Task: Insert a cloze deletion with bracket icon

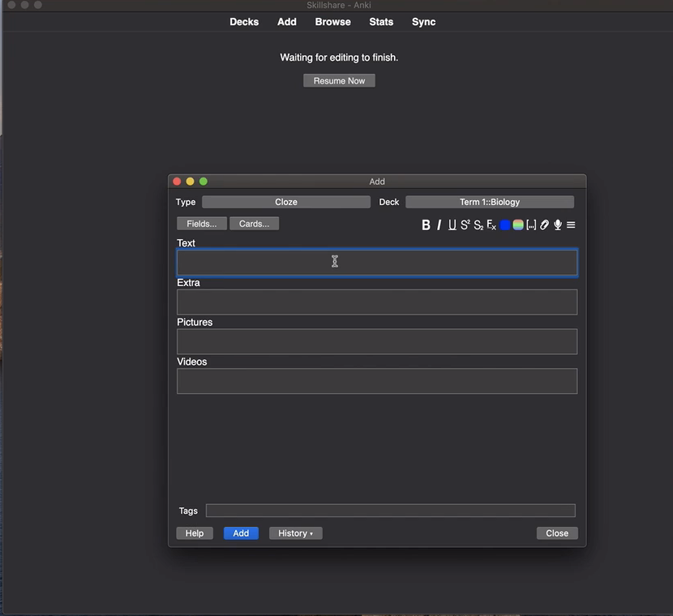Action: [531, 225]
